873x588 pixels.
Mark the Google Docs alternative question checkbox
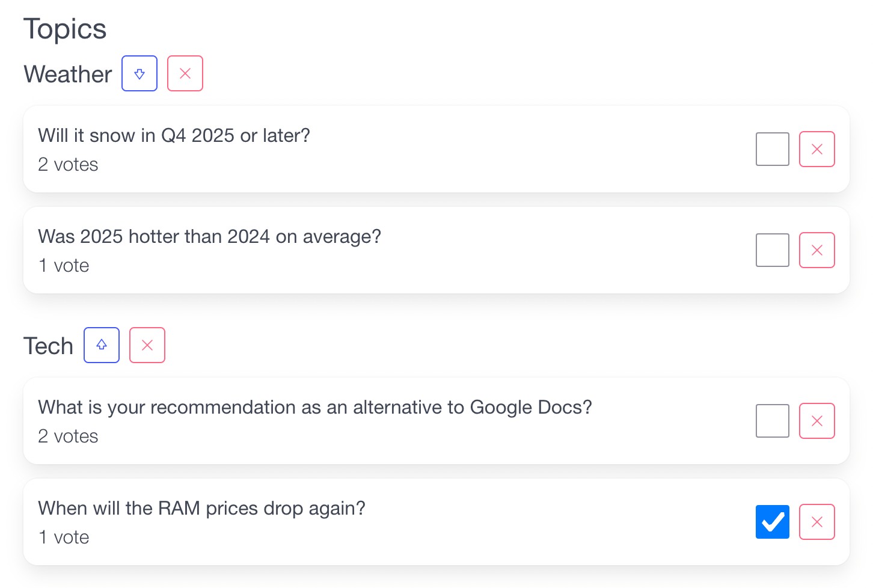[772, 421]
